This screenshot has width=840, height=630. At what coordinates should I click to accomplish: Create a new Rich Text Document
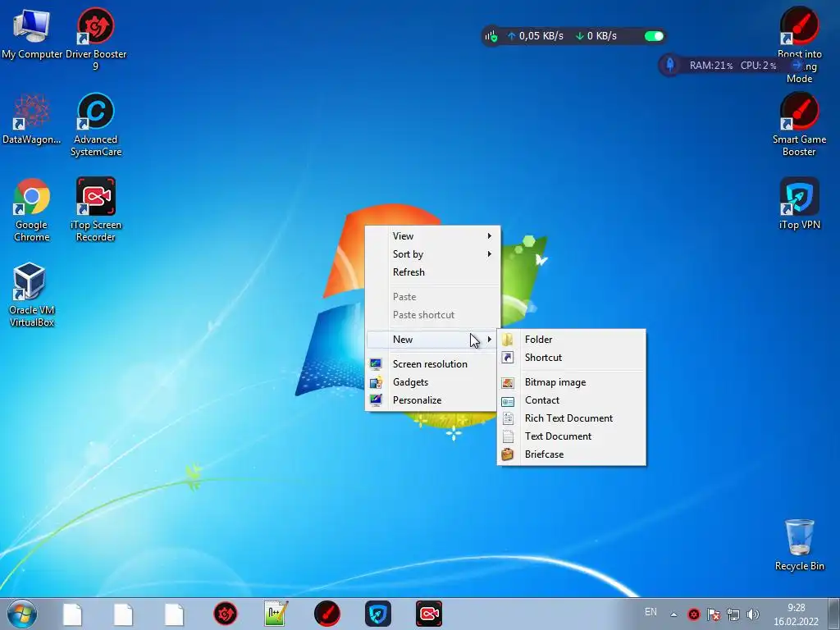click(x=572, y=418)
